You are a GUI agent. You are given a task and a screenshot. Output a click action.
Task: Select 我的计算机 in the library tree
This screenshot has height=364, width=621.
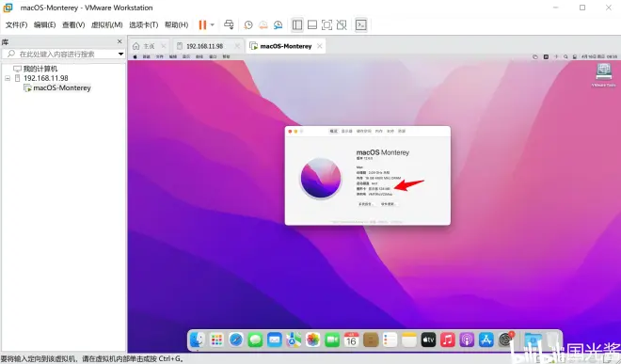[40, 69]
